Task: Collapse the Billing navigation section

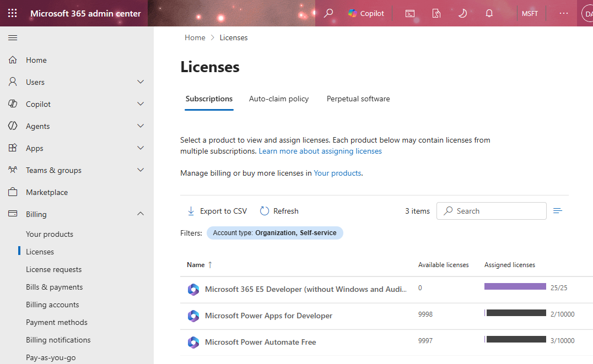Action: 141,214
